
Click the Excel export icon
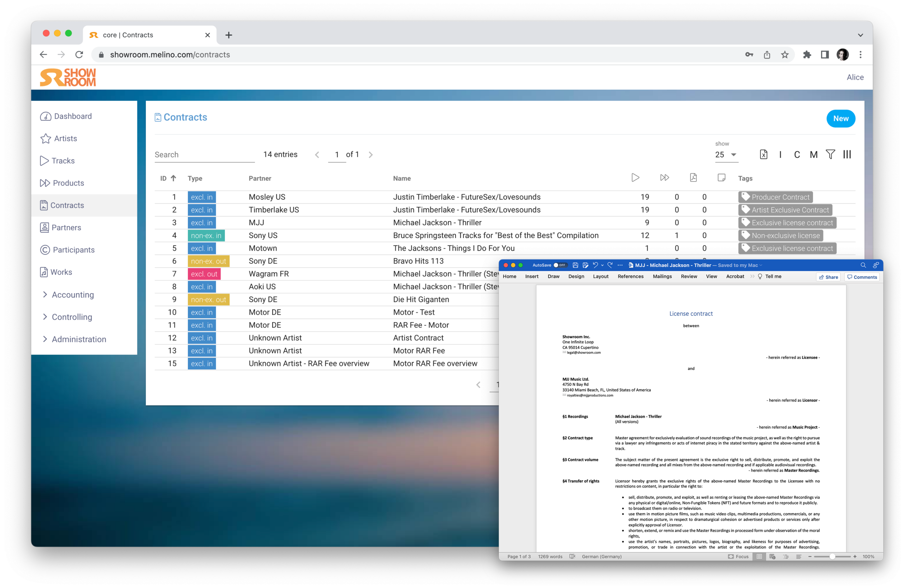[x=763, y=154]
